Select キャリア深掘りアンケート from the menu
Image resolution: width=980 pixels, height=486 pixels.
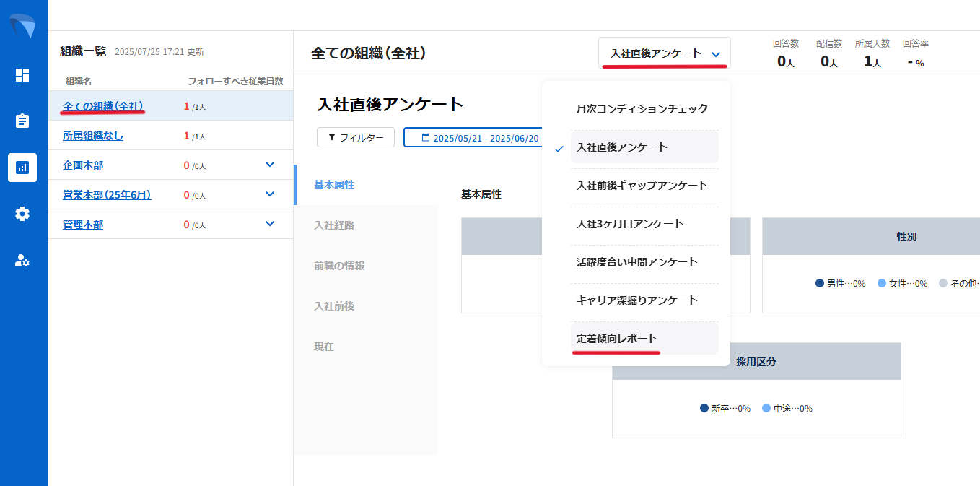click(x=636, y=300)
